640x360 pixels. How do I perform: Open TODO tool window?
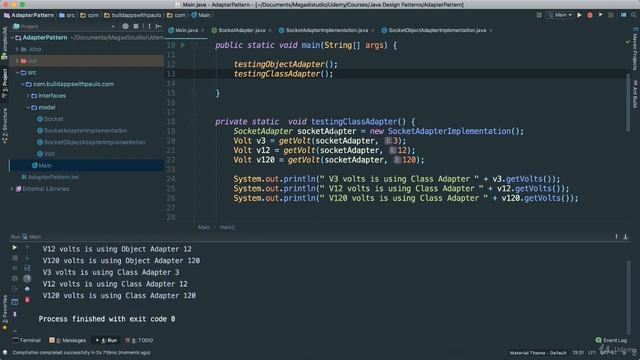140,340
